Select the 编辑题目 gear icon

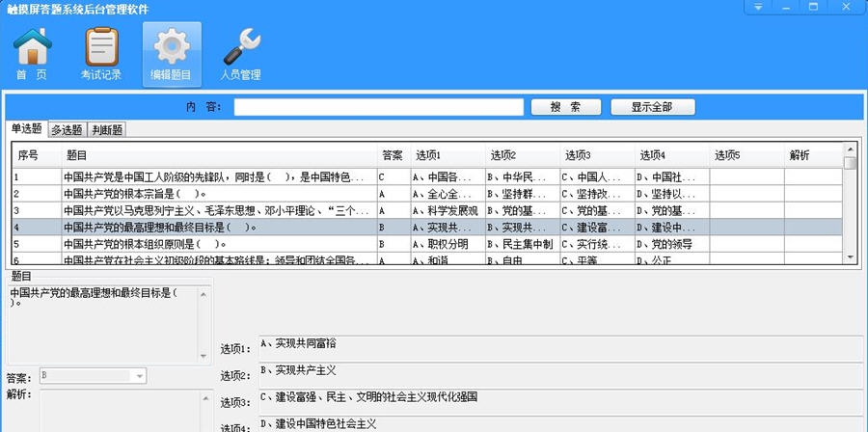[172, 54]
